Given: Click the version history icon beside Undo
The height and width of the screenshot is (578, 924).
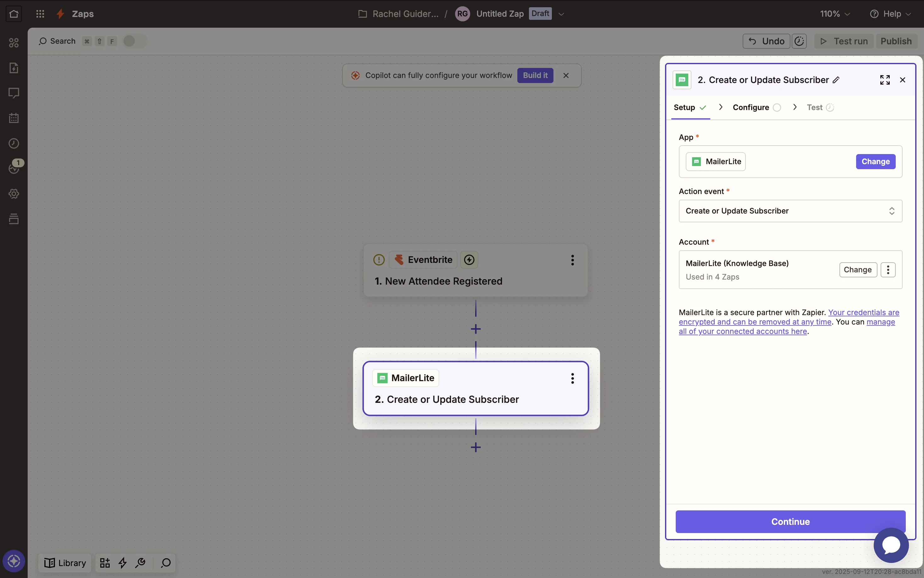Looking at the screenshot, I should pos(799,41).
